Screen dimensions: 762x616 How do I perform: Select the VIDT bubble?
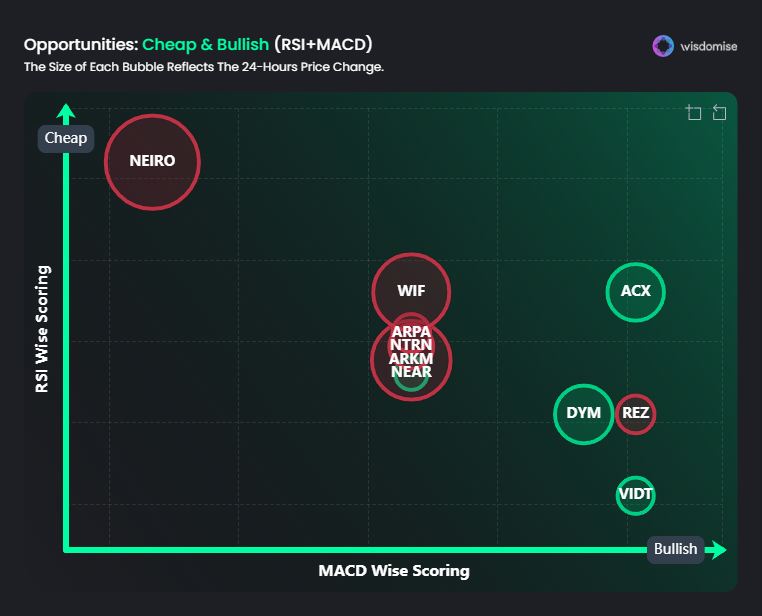[635, 495]
